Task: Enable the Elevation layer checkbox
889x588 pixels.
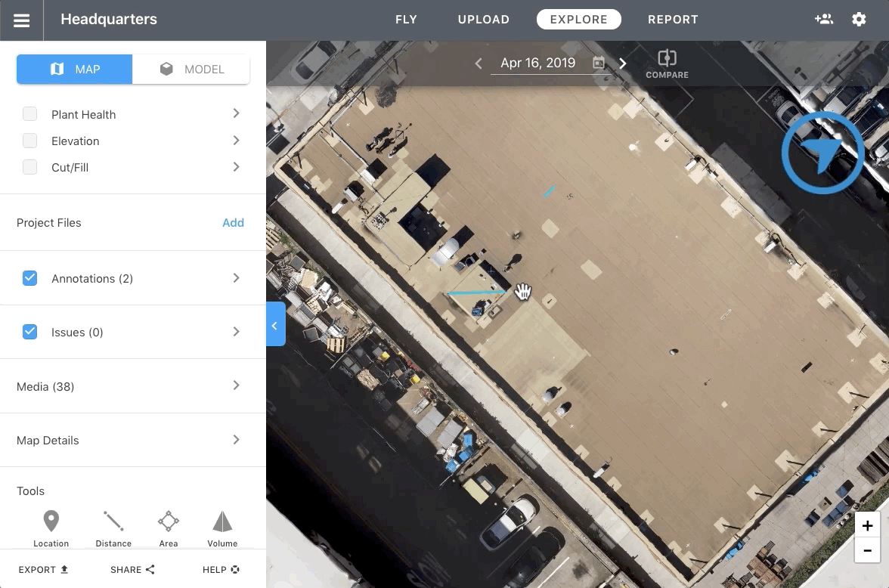Action: click(x=30, y=141)
